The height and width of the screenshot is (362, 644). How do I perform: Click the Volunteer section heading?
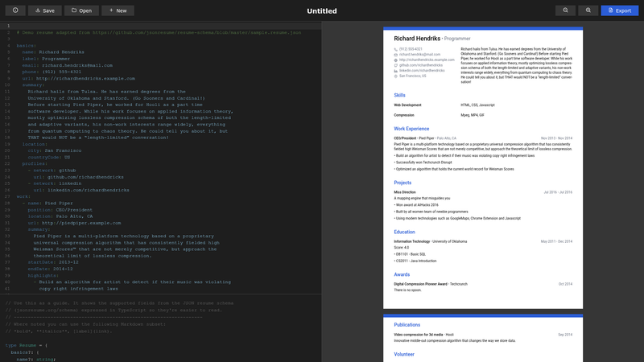coord(404,354)
